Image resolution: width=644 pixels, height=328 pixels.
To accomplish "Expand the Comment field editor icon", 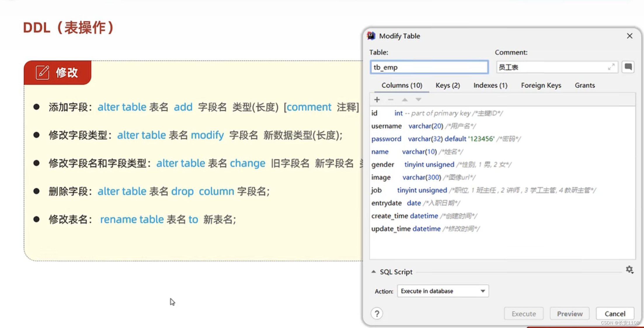I will pyautogui.click(x=611, y=67).
